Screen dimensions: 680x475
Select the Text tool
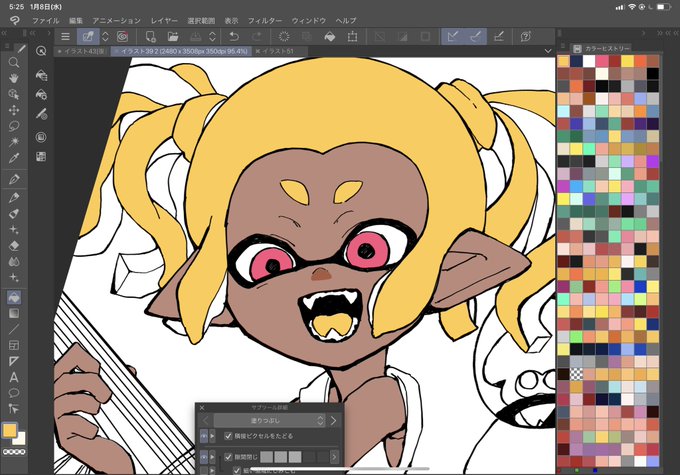coord(14,377)
